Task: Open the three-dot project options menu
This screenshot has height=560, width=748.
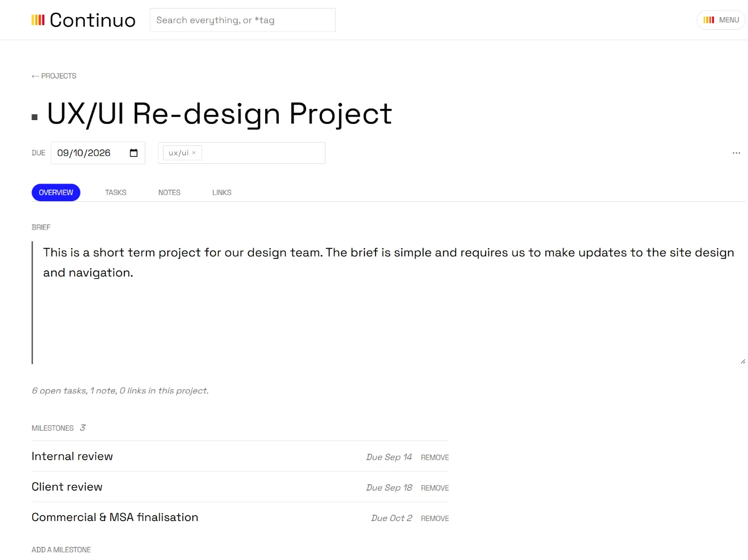Action: (736, 153)
